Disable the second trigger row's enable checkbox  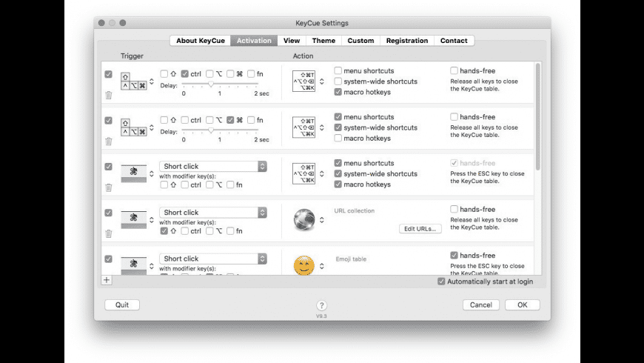tap(108, 120)
